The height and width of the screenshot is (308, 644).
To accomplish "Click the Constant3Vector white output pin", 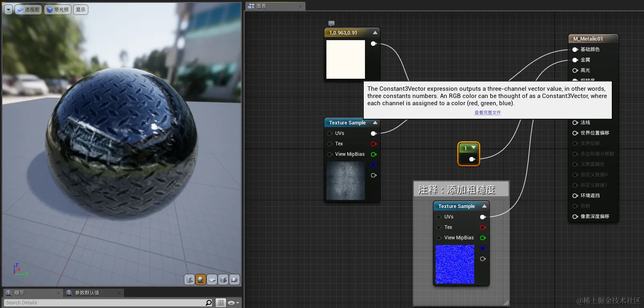I will 373,43.
